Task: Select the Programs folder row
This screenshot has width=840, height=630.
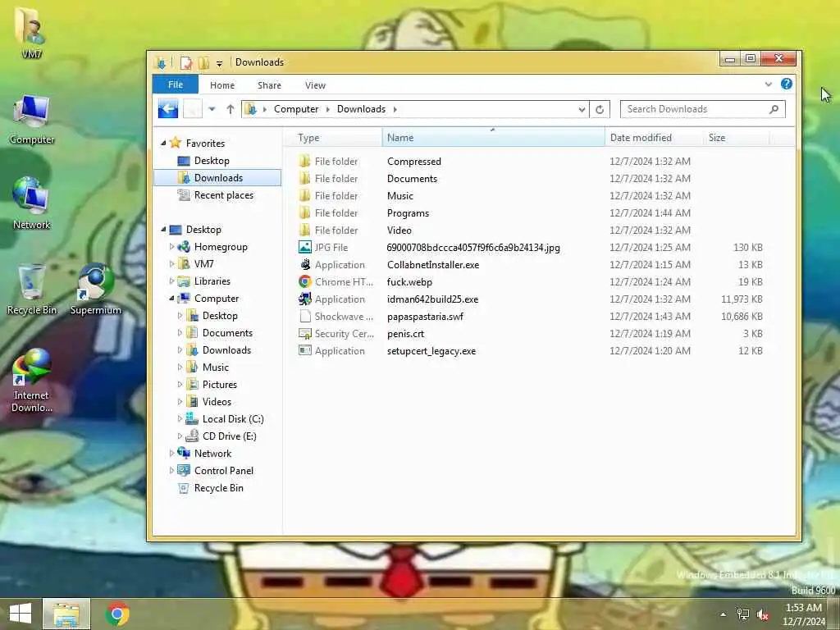Action: point(531,213)
